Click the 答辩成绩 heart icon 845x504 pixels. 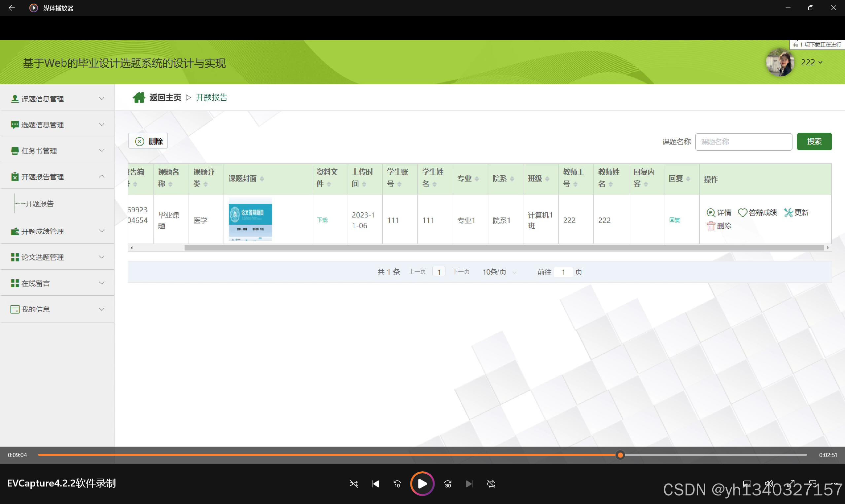(x=742, y=213)
